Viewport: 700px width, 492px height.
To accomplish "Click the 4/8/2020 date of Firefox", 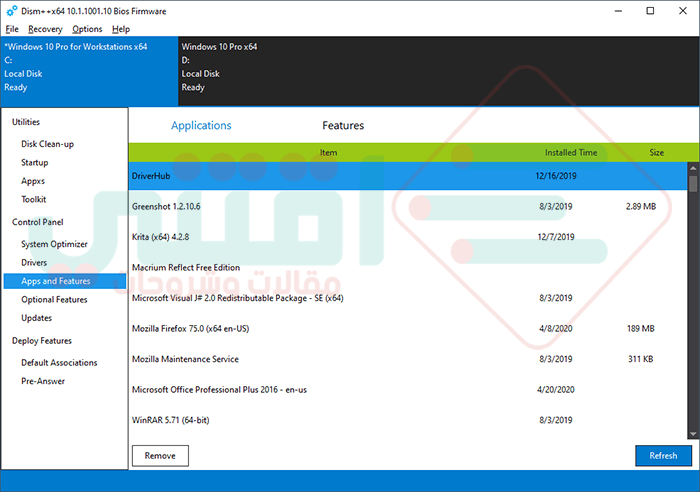I will (556, 329).
